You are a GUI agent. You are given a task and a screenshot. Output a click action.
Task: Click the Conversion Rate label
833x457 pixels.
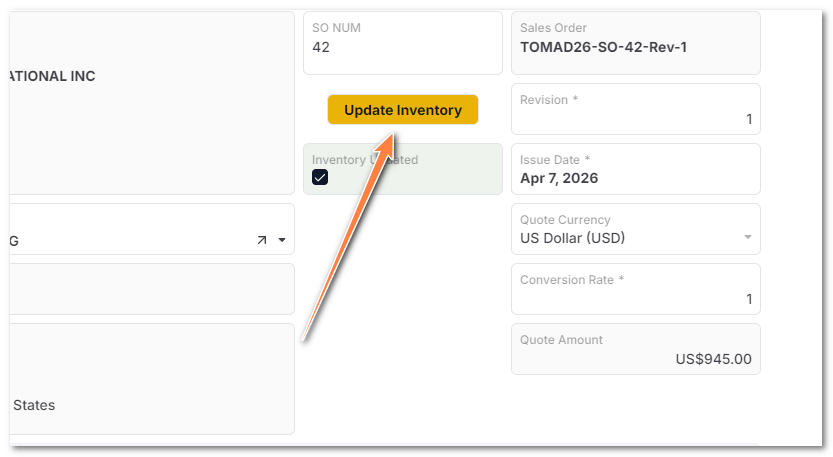[572, 280]
